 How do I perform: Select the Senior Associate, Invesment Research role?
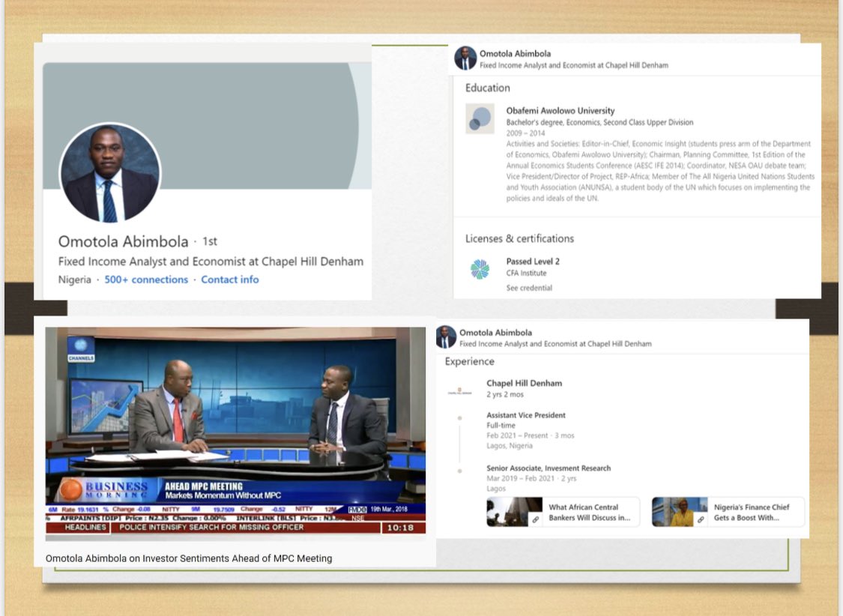(x=549, y=468)
